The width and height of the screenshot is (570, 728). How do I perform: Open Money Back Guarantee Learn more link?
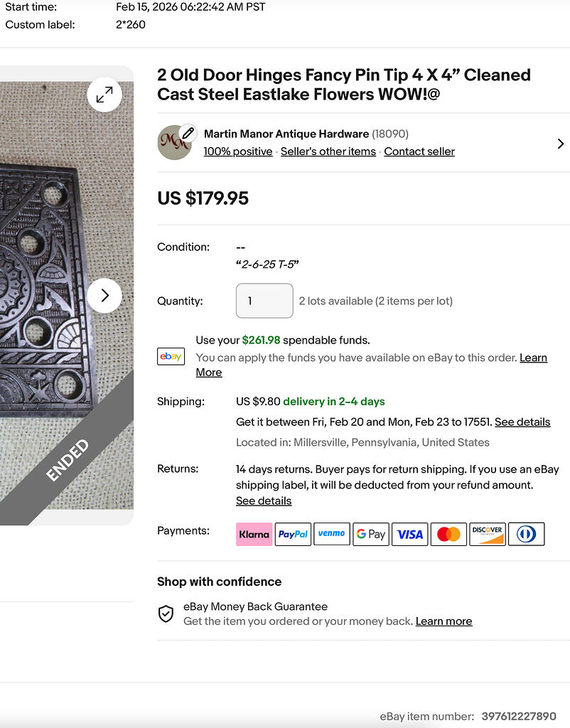coord(443,621)
